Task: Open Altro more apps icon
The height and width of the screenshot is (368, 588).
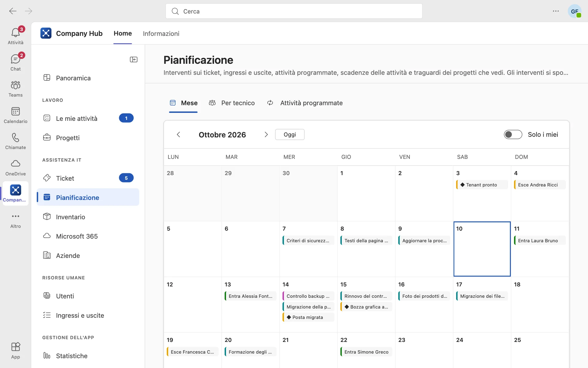Action: [x=16, y=220]
